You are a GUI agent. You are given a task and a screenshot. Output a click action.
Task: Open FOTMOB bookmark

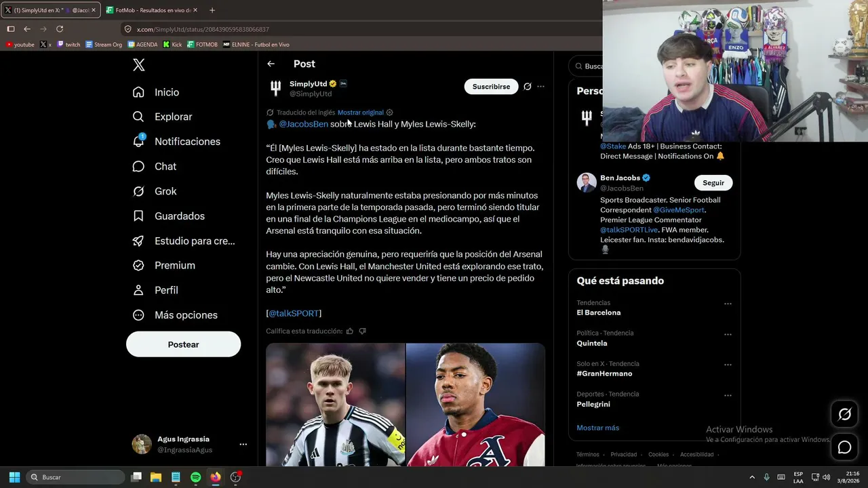203,45
